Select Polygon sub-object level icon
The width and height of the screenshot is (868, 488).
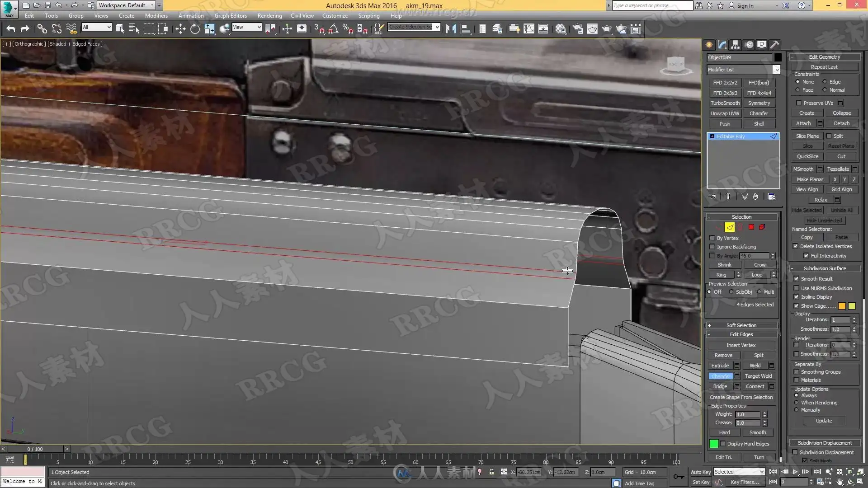click(751, 227)
